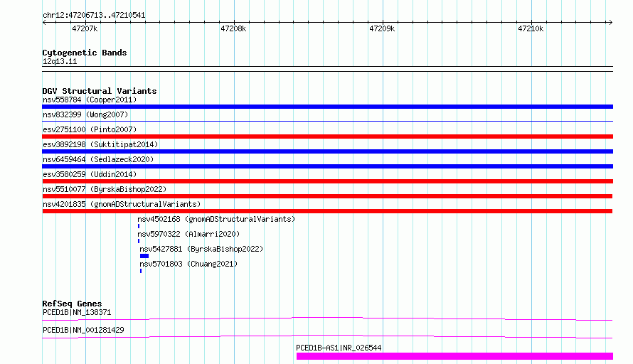Click nsv5510077 (ByrskaBishop2022) label

pos(105,189)
